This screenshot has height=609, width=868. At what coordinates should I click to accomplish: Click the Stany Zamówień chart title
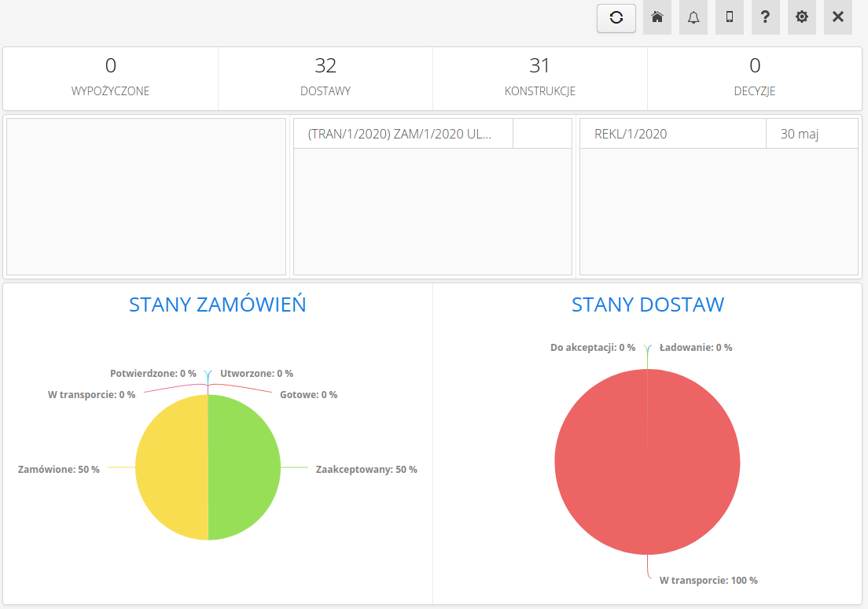point(218,304)
